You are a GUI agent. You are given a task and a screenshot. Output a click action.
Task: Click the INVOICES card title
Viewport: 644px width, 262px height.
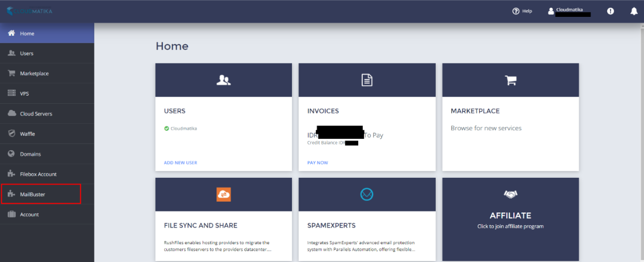pos(323,111)
